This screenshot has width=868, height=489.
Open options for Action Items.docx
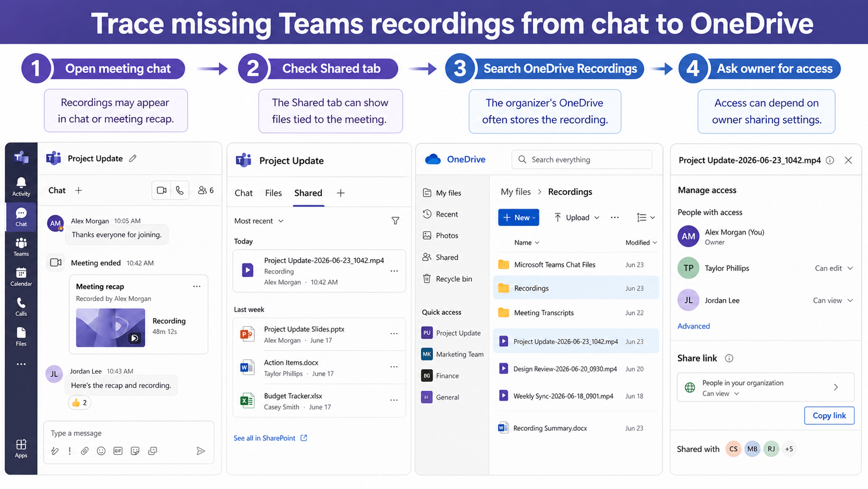pyautogui.click(x=394, y=367)
